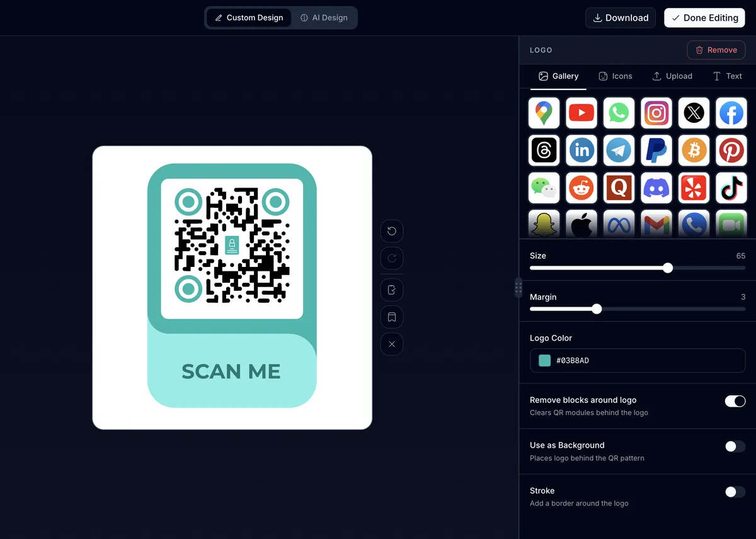
Task: Select the WeChat logo
Action: point(544,188)
